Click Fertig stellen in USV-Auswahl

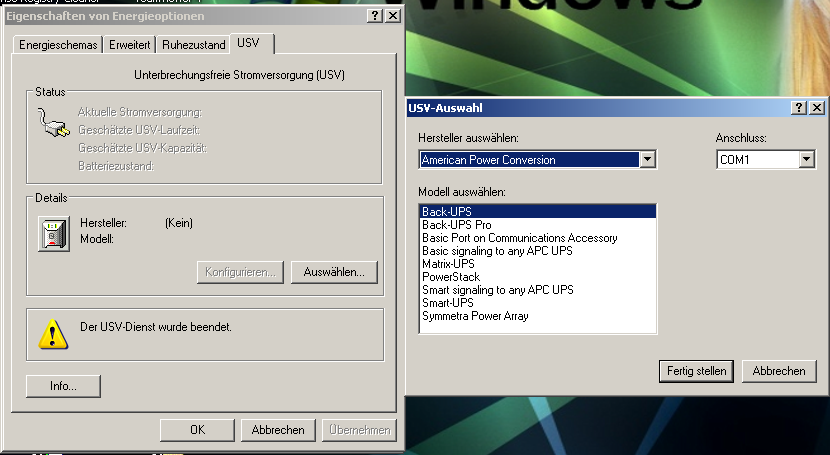tap(696, 371)
